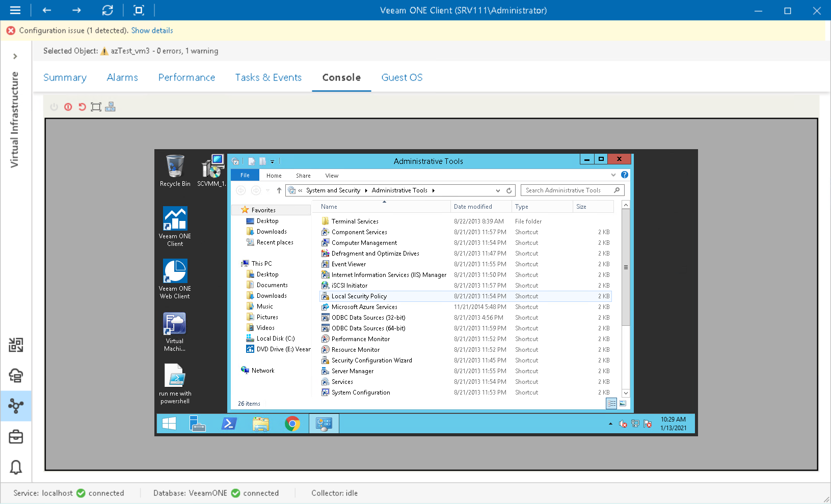
Task: Click the refresh icon in the top toolbar
Action: coord(108,10)
